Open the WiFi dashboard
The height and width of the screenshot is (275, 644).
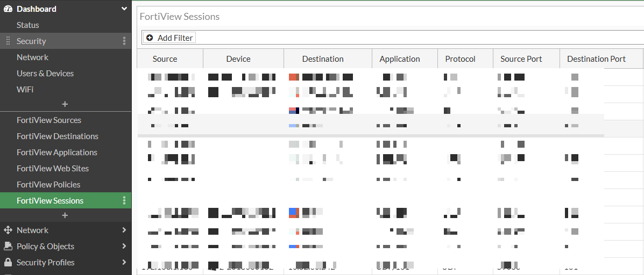pyautogui.click(x=25, y=89)
